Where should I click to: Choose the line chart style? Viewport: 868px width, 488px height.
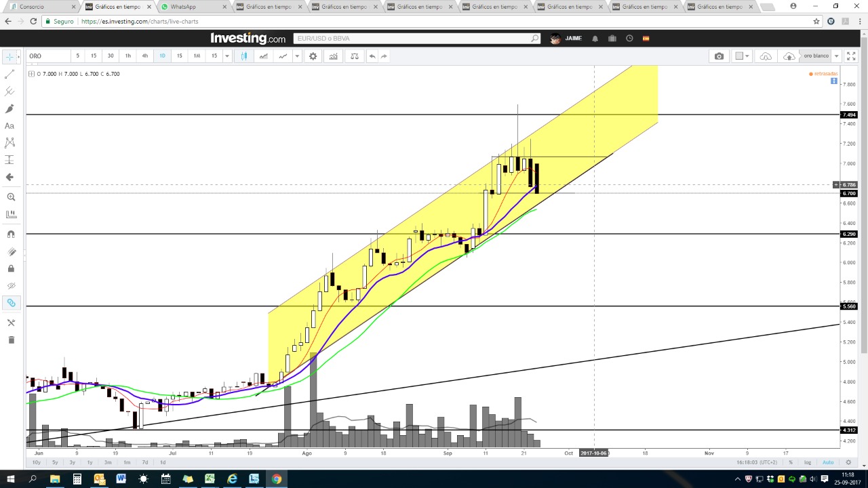(282, 56)
